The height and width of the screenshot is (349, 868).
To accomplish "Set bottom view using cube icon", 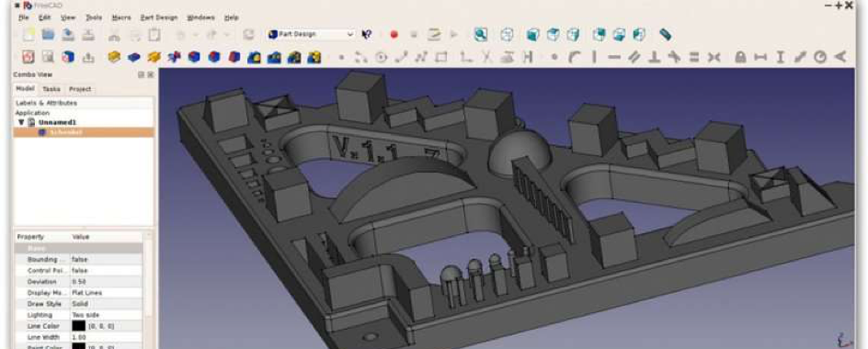I will click(x=619, y=34).
